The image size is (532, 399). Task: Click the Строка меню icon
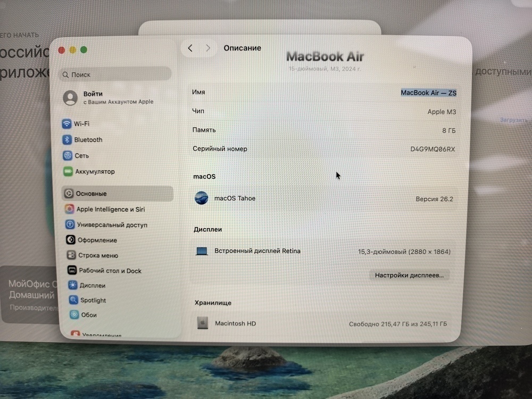[71, 255]
